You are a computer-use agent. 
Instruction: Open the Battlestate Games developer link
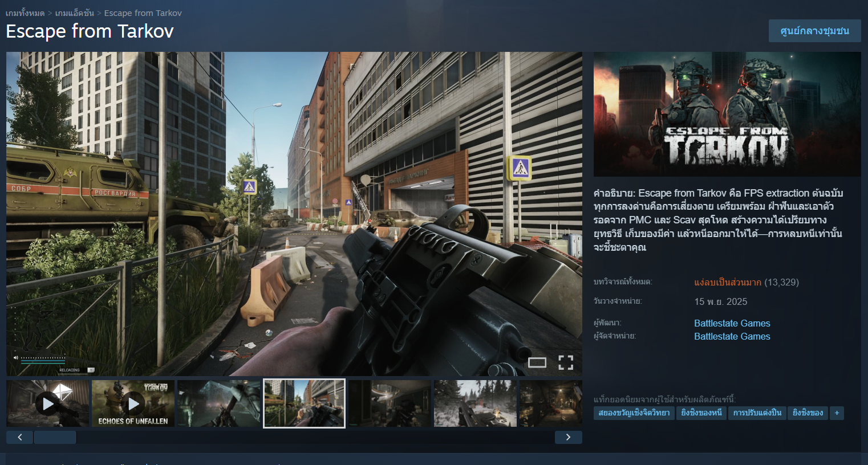click(x=732, y=323)
